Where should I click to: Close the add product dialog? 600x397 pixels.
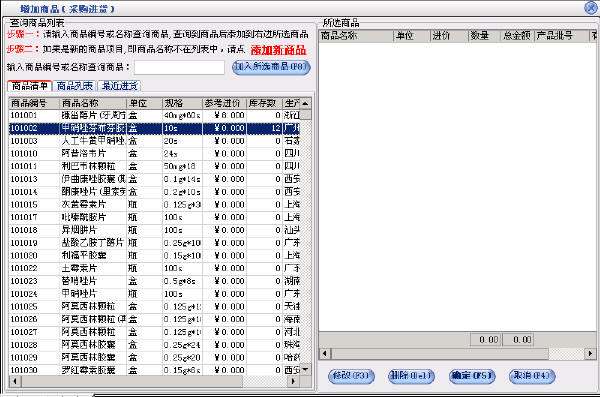591,8
